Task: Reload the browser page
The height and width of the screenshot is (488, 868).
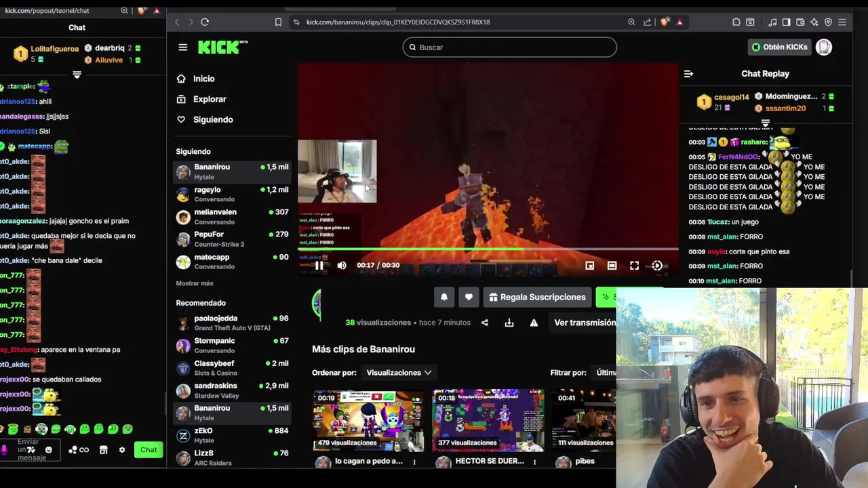Action: coord(205,22)
